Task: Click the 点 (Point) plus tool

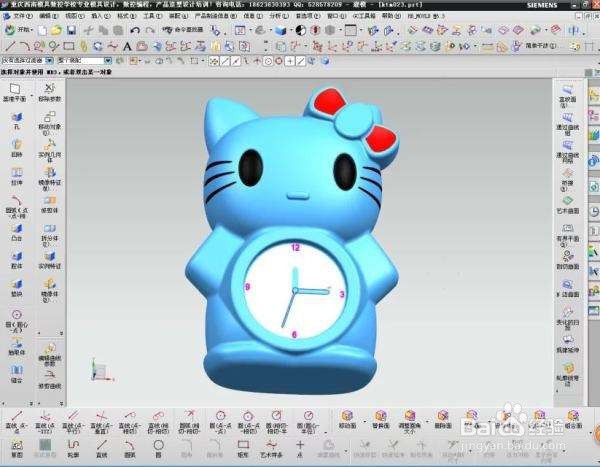Action: 300,449
